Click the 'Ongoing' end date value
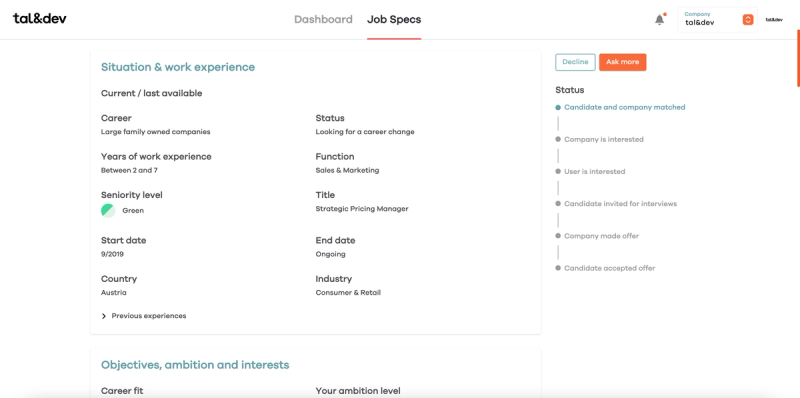 coord(331,254)
